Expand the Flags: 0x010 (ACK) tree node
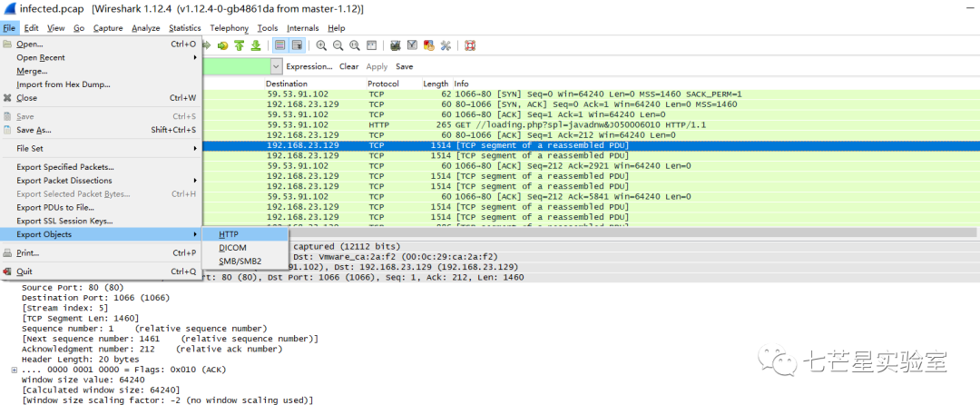This screenshot has height=405, width=980. [15, 370]
